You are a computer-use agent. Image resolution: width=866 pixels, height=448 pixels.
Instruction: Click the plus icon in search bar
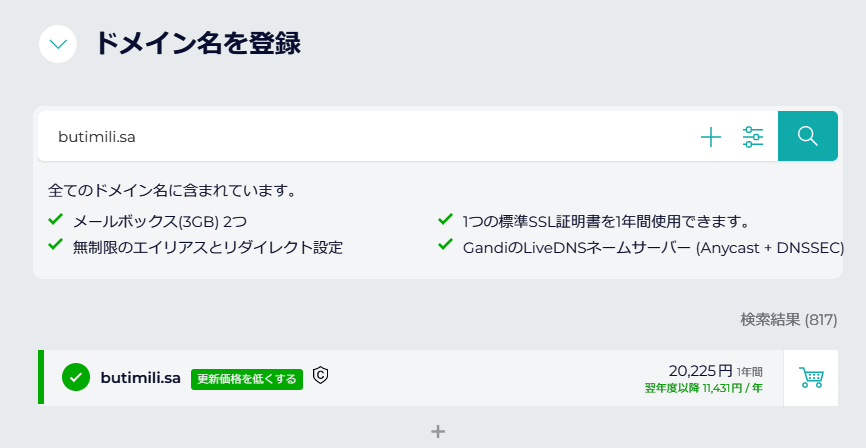click(x=711, y=136)
